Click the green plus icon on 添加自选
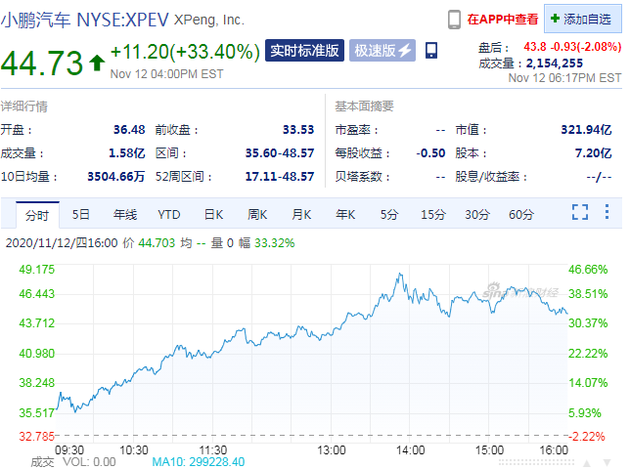 point(555,18)
